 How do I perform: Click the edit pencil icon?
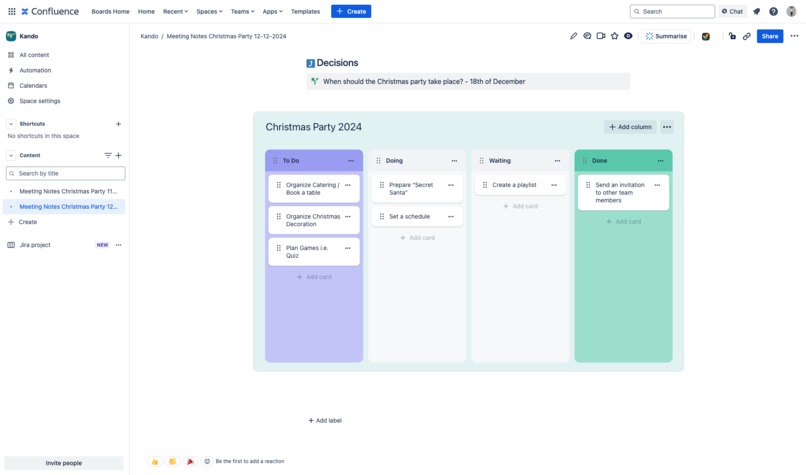[573, 36]
